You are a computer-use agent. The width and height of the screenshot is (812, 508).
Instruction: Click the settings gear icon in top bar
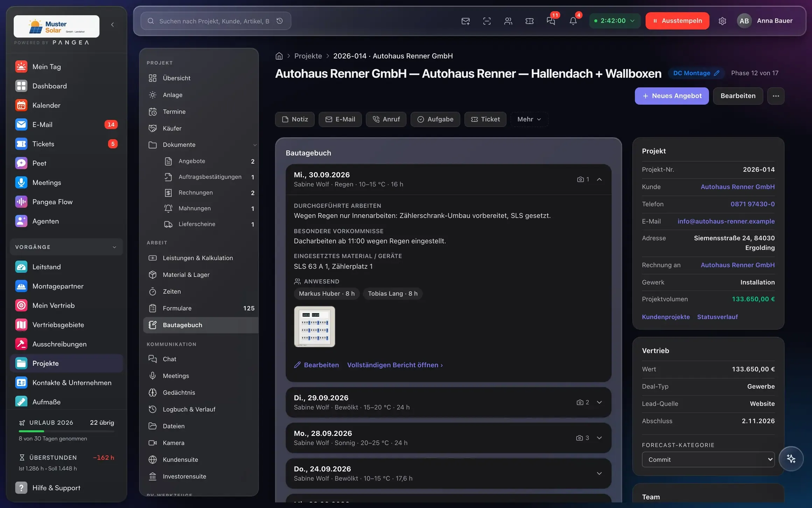pyautogui.click(x=722, y=21)
